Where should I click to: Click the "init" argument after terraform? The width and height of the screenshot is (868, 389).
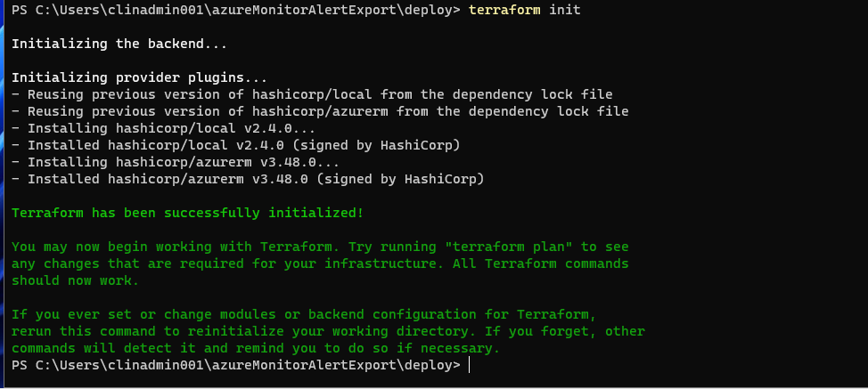point(565,10)
